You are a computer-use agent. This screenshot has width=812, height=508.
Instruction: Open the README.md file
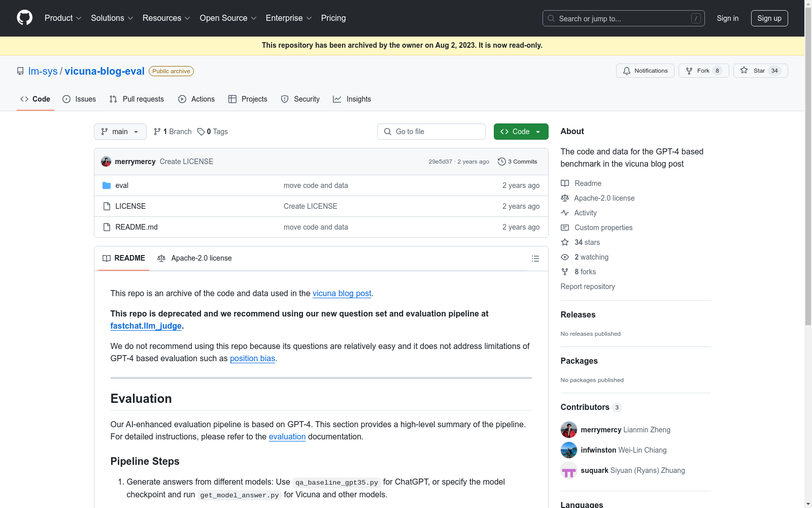[137, 227]
